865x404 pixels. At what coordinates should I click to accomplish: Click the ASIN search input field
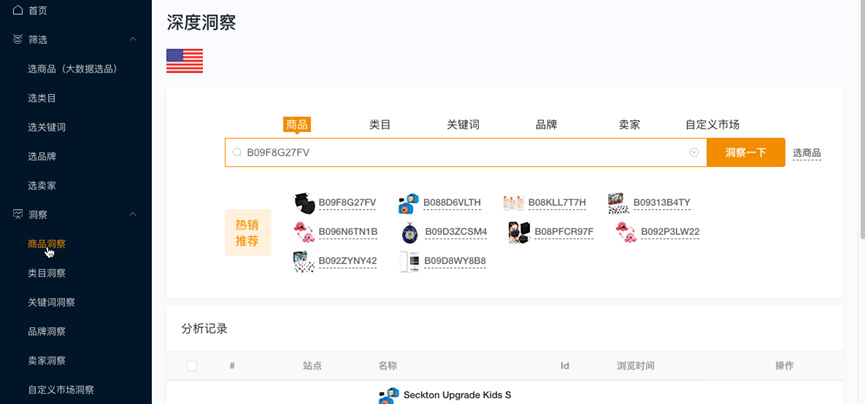[466, 152]
